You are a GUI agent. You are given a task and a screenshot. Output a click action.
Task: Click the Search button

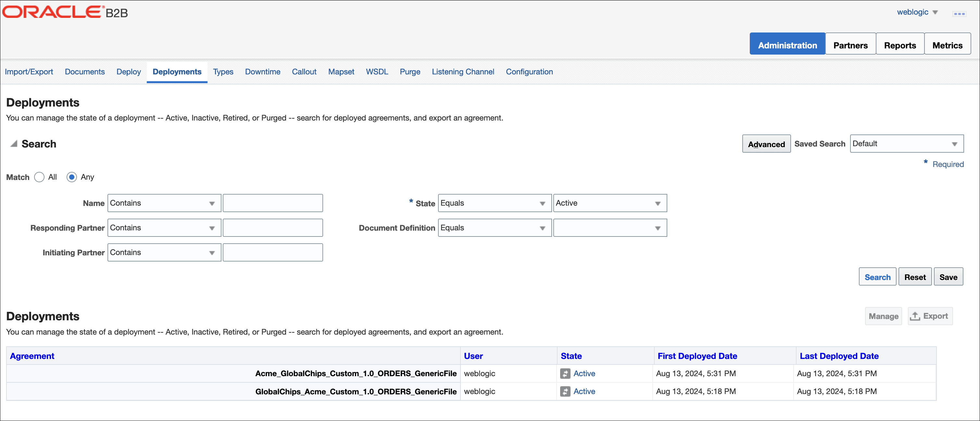point(877,277)
